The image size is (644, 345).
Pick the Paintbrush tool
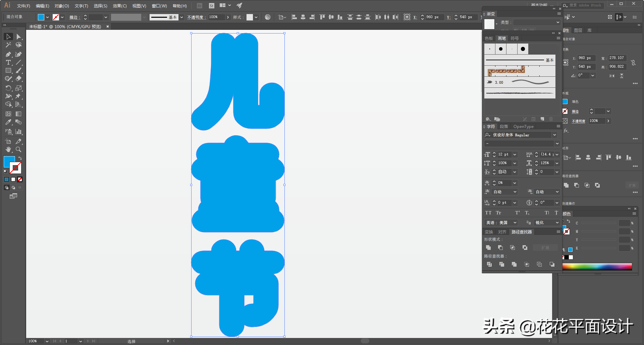pyautogui.click(x=19, y=71)
